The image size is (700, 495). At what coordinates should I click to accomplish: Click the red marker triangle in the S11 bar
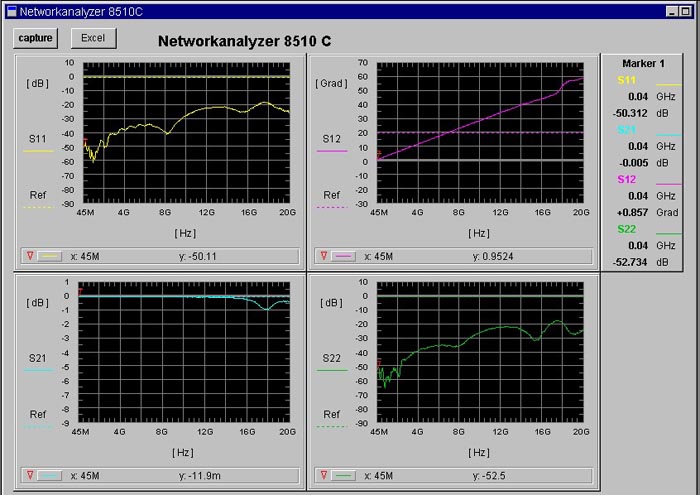(30, 256)
